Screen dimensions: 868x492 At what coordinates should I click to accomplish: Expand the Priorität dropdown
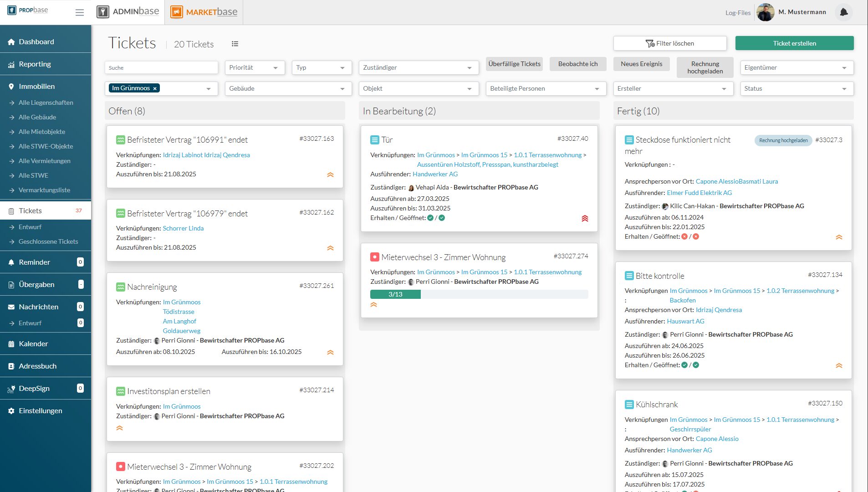(x=255, y=67)
